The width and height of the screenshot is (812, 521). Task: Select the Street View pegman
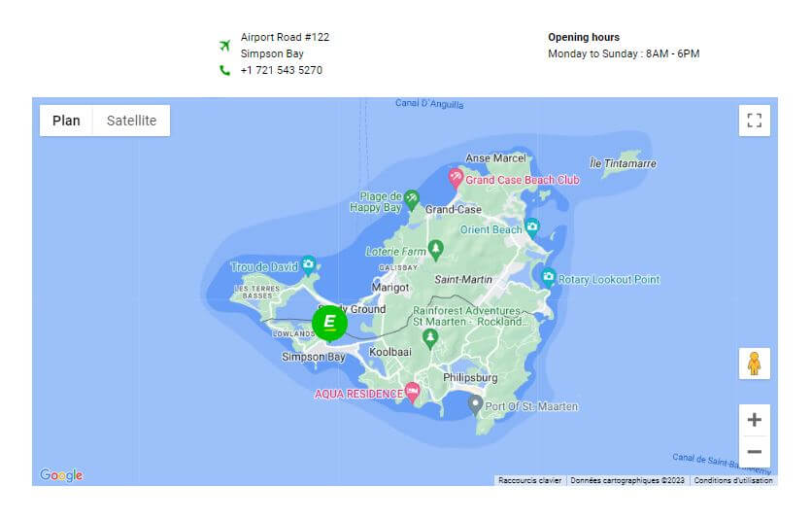(x=754, y=364)
